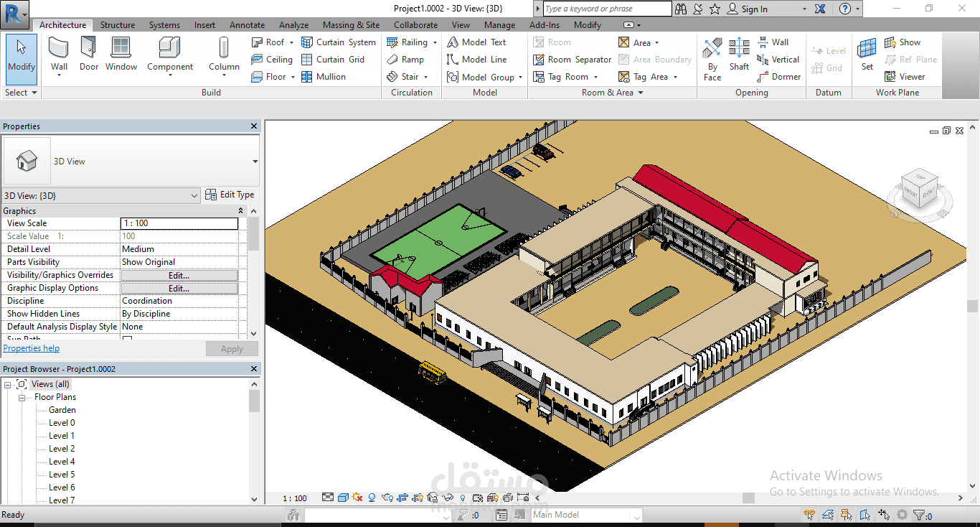Open the Stair dropdown arrow
The height and width of the screenshot is (527, 980).
coord(425,77)
